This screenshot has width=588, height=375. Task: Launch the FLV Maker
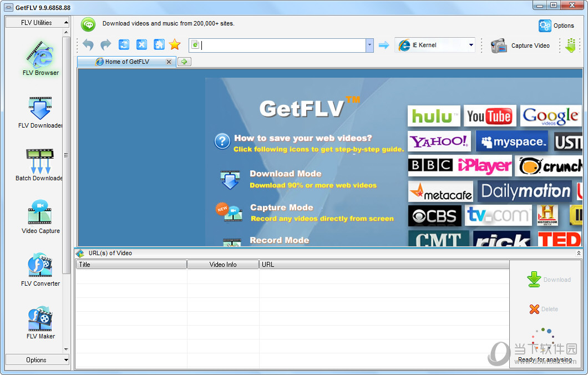pos(40,322)
